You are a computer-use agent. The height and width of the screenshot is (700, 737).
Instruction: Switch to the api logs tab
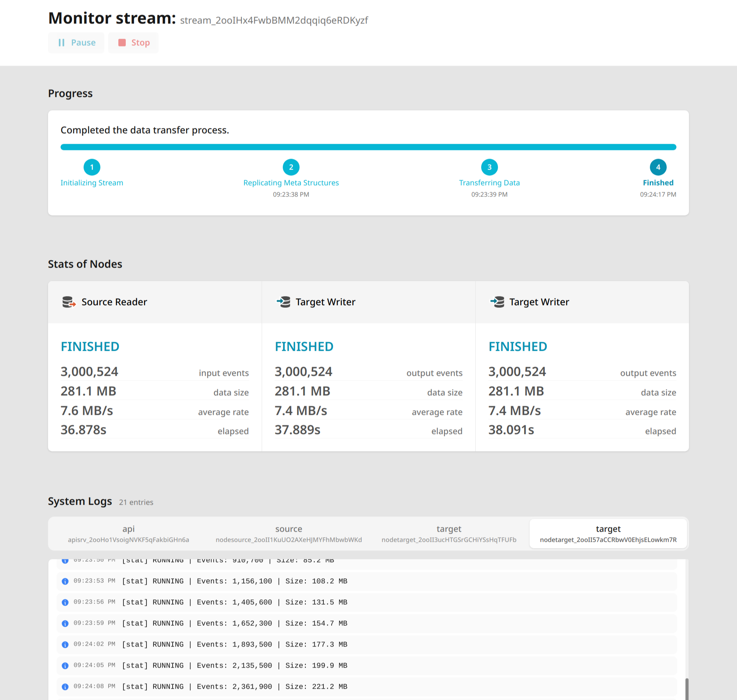pyautogui.click(x=128, y=533)
